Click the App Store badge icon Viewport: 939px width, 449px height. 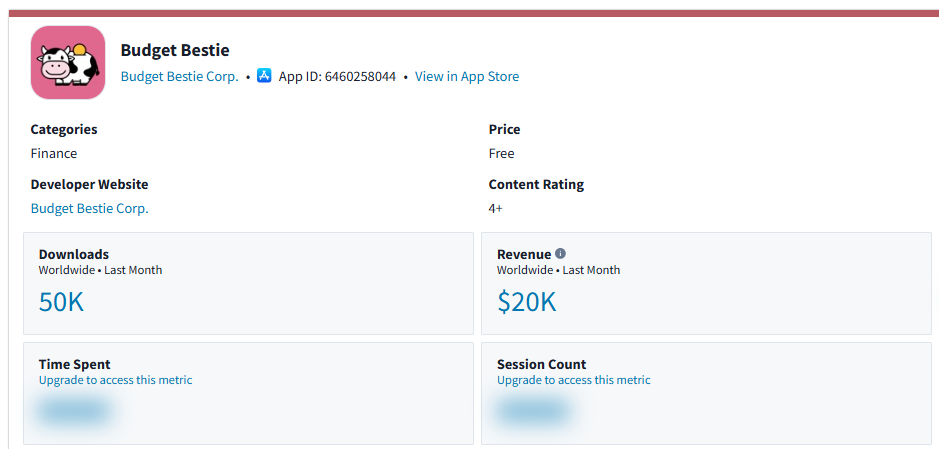264,76
